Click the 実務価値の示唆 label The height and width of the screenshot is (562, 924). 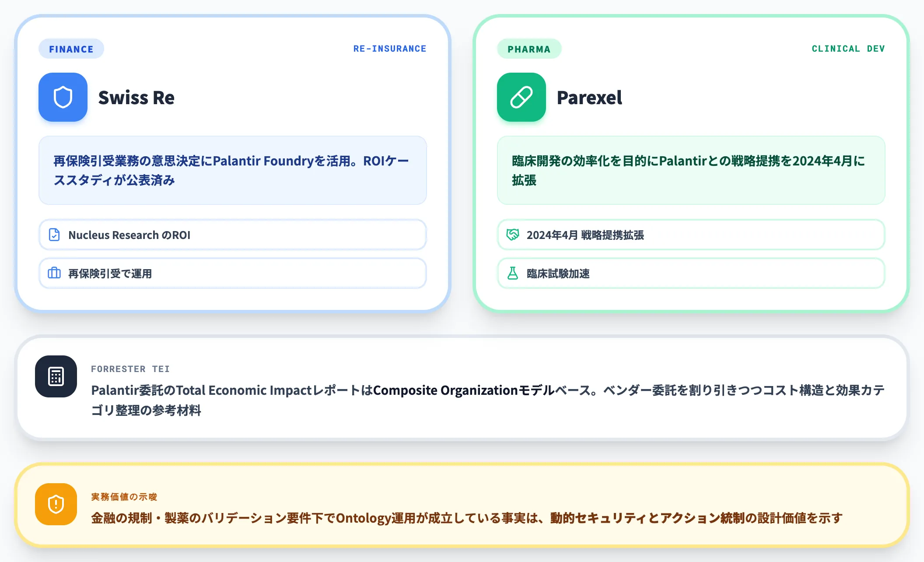point(124,497)
